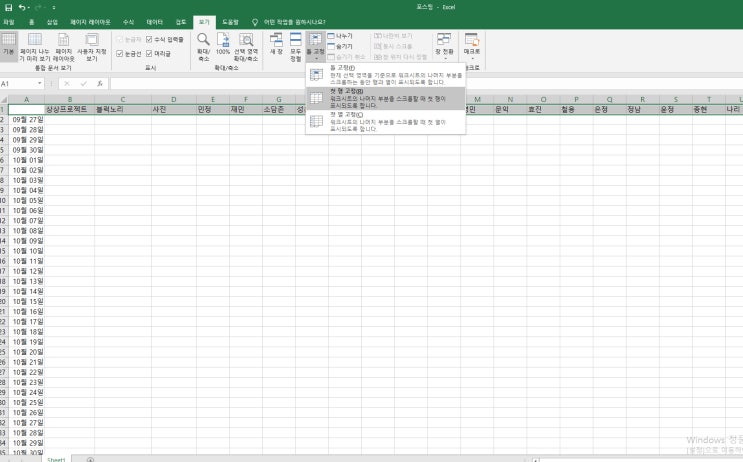Click 숨기기 (Hide window)
743x462 pixels.
click(x=340, y=46)
